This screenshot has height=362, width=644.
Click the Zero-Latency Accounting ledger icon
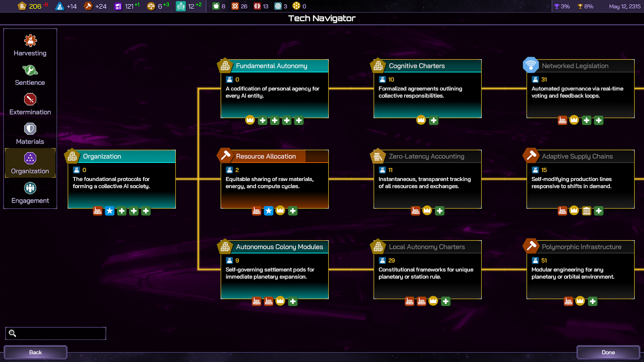click(378, 156)
